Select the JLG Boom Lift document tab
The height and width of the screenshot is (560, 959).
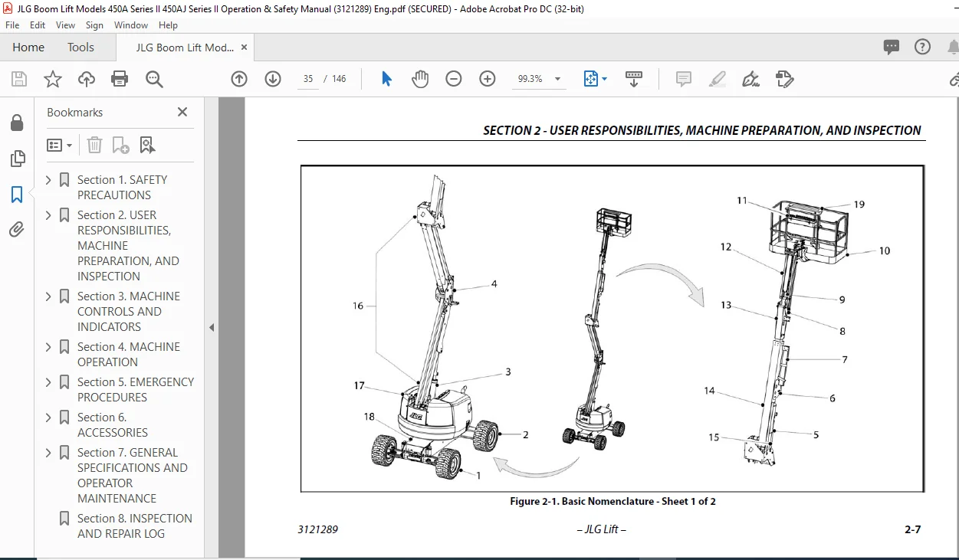point(185,47)
